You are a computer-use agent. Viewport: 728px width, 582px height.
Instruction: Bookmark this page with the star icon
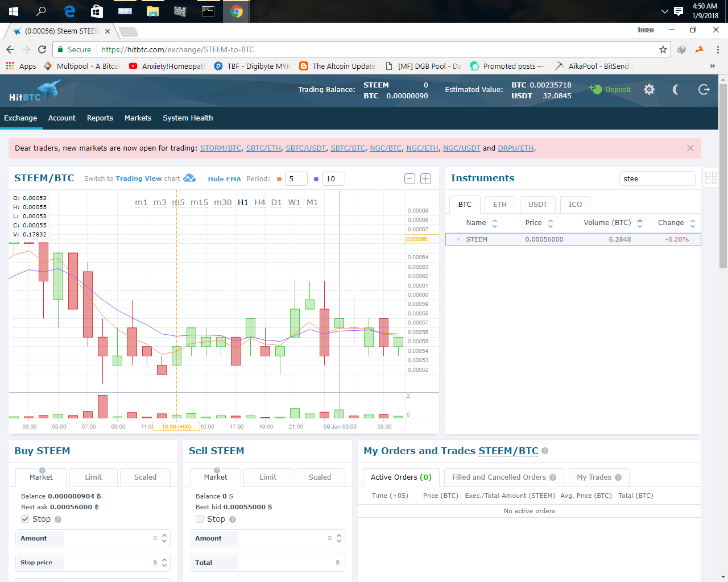663,49
